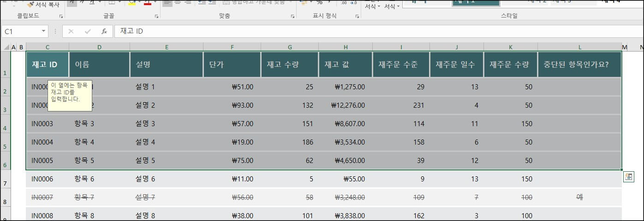
Task: Select stock quantity cell 151
Action: point(290,123)
